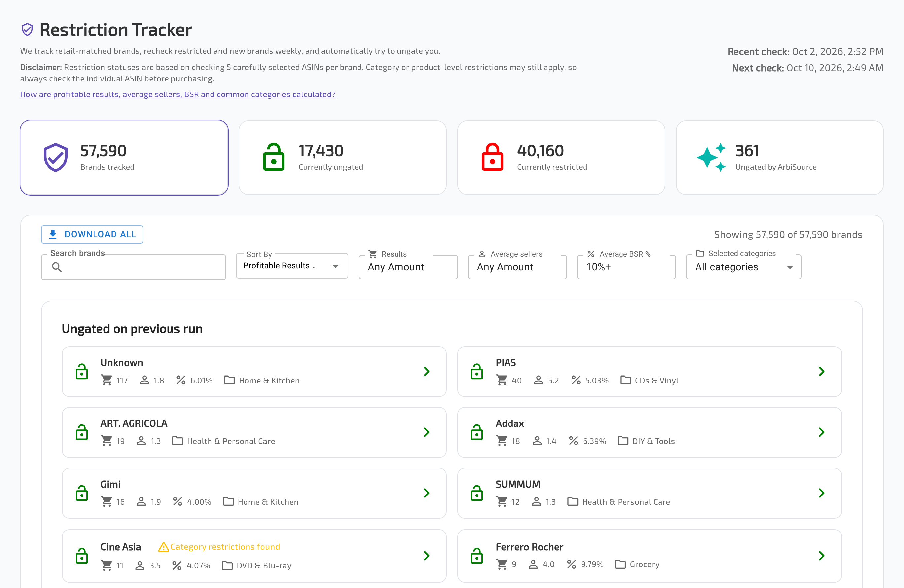Viewport: 904px width, 588px height.
Task: Click the folder icon next to Grocery
Action: tap(620, 564)
